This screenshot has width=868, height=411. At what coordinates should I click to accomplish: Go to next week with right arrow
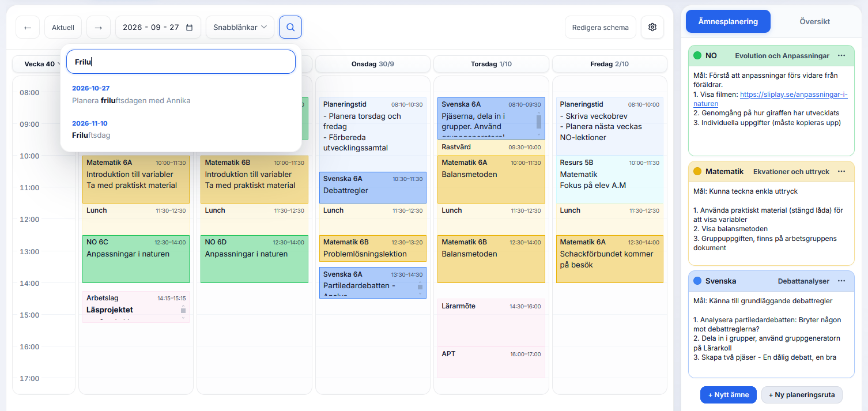click(x=99, y=27)
